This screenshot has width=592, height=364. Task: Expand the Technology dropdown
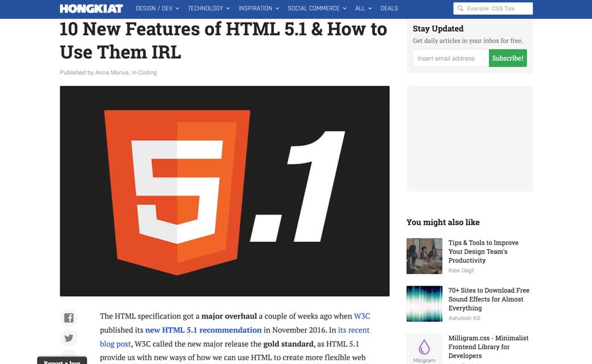pyautogui.click(x=209, y=9)
